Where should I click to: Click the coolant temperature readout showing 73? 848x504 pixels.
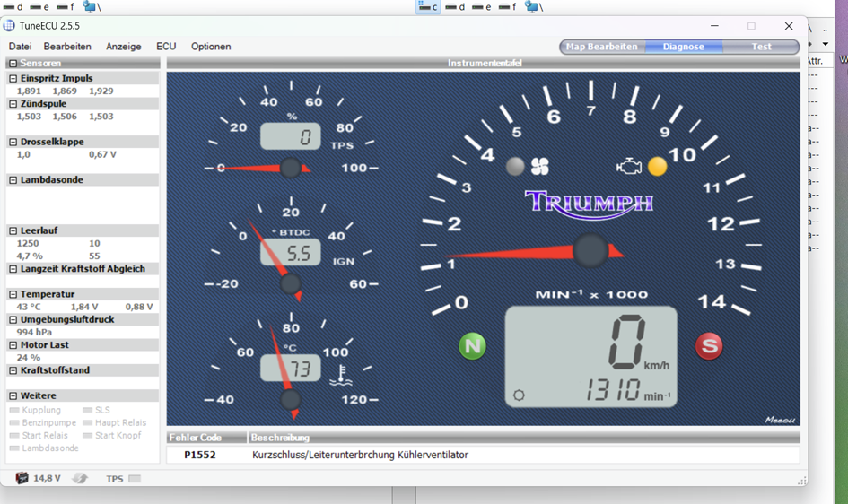coord(291,369)
